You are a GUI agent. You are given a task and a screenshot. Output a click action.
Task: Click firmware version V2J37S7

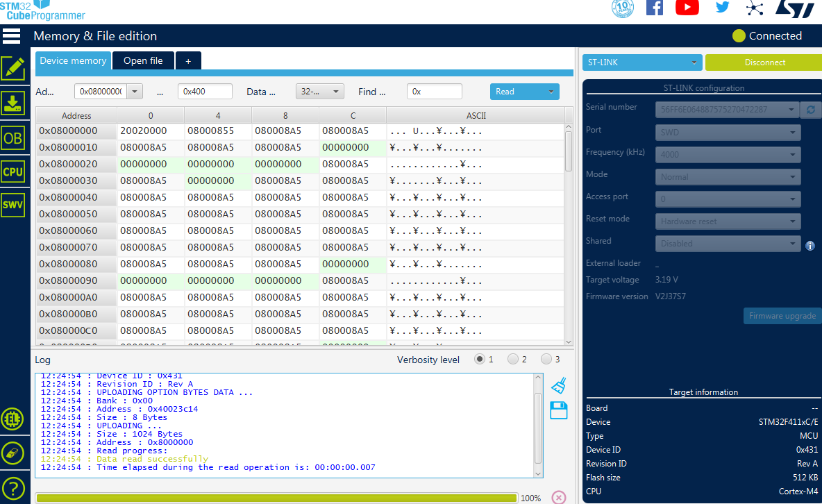[671, 296]
